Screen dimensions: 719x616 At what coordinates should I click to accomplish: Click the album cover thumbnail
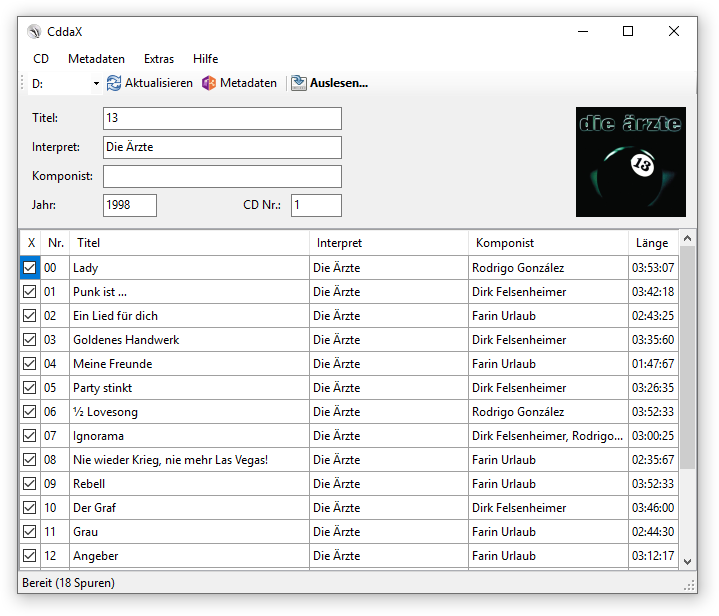[x=631, y=162]
